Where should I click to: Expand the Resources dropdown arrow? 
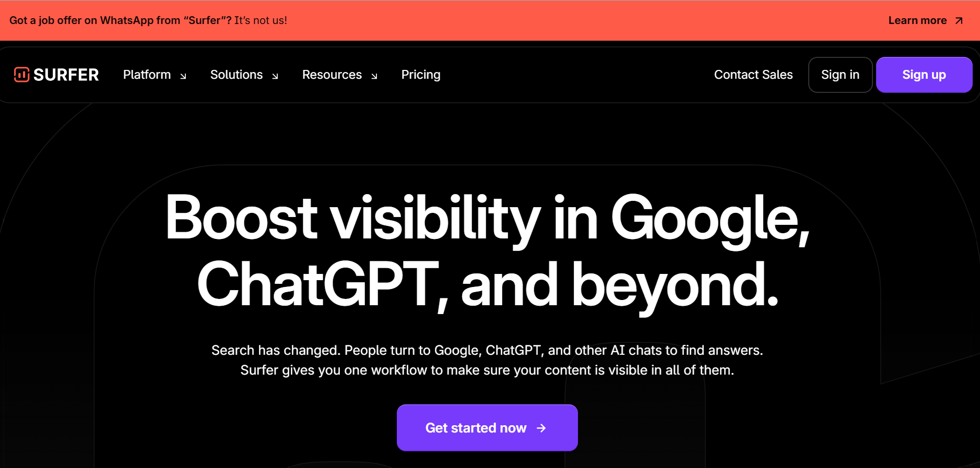pos(374,76)
